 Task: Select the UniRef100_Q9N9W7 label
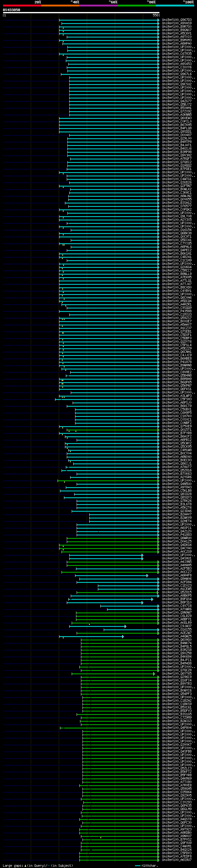coord(177,612)
